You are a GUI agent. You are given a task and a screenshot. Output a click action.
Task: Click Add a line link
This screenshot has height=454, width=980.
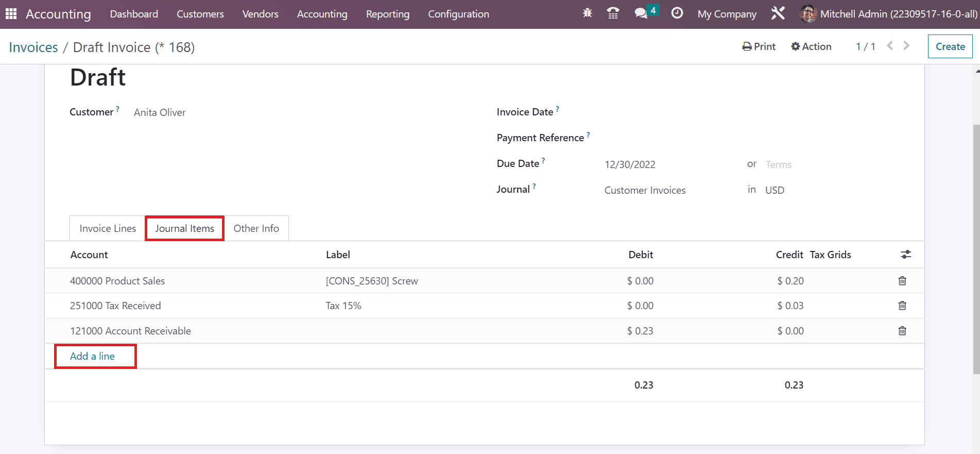(93, 356)
